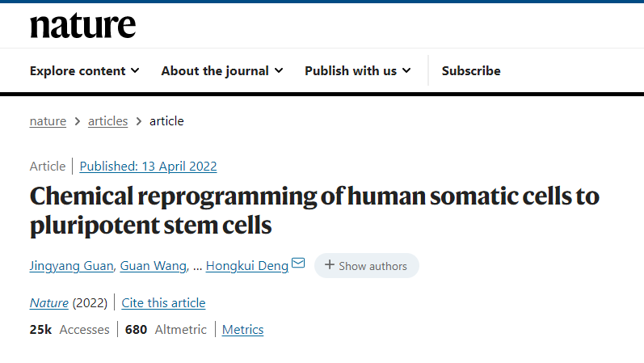Screen dimensions: 644x363
Task: Go to nature breadcrumb link
Action: [x=48, y=121]
